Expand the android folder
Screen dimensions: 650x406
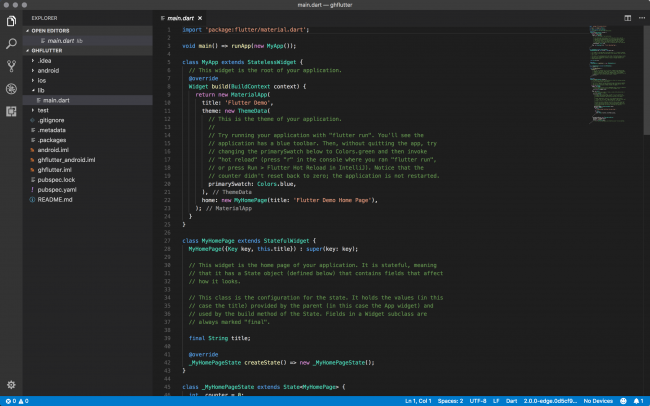click(x=48, y=70)
